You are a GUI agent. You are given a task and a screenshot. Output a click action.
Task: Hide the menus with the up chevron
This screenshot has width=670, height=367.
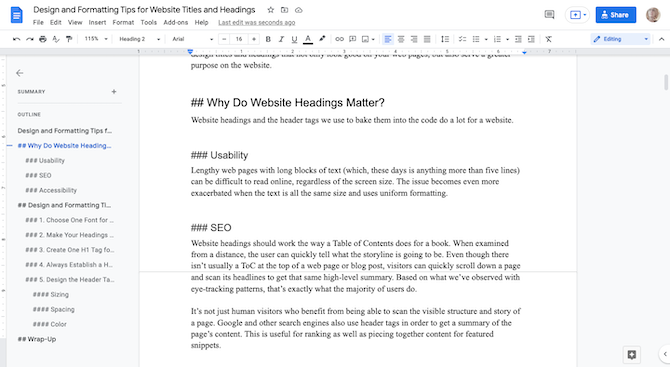point(661,39)
